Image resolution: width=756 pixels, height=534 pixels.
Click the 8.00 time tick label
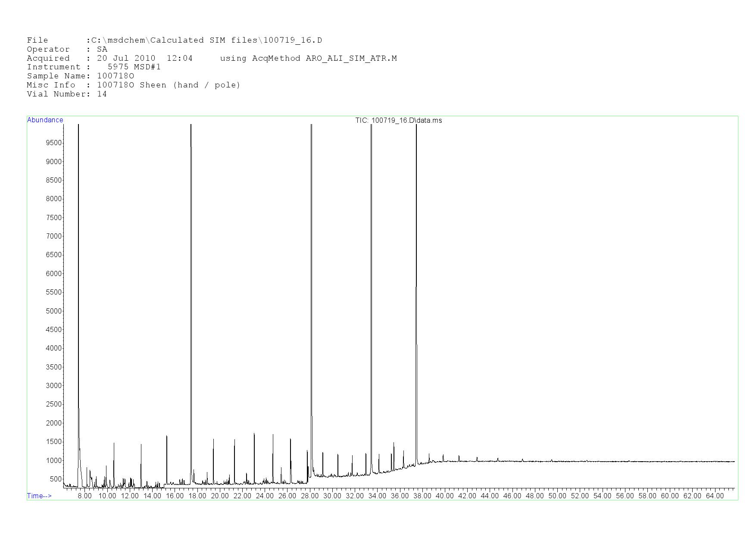[84, 496]
